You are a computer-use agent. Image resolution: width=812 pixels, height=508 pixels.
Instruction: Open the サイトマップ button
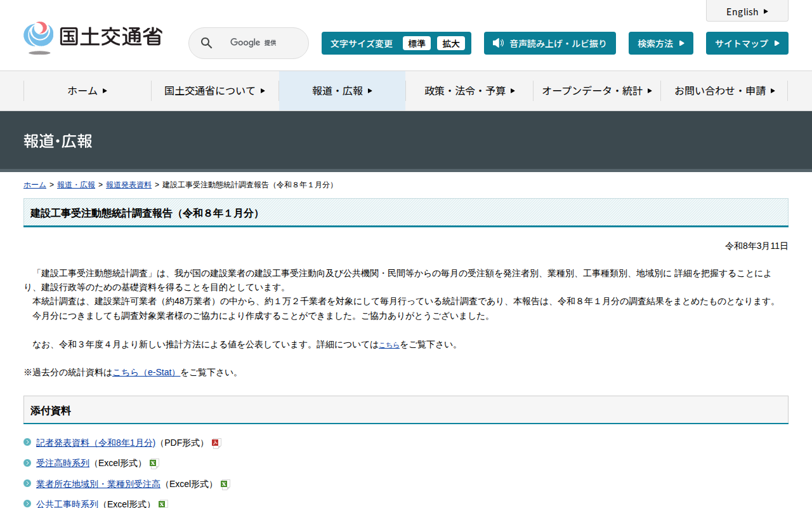(747, 43)
